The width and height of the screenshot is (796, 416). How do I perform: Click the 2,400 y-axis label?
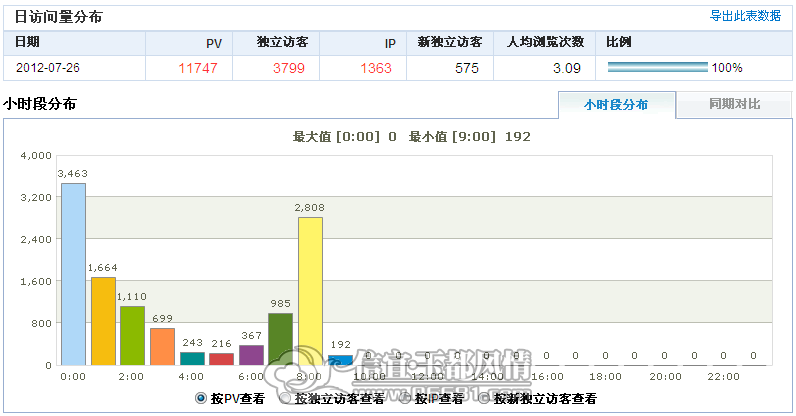pyautogui.click(x=36, y=239)
